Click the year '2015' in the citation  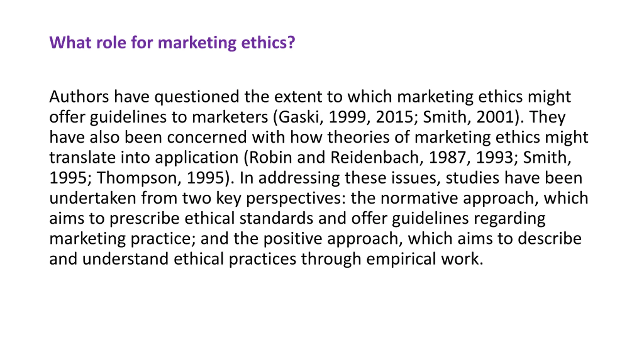394,117
